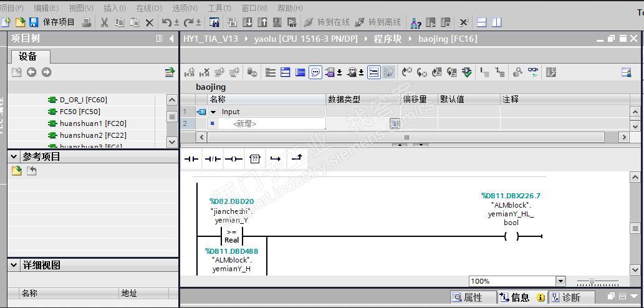Screen dimensions: 644x308
Task: Collapse the 详细视图 section
Action: click(14, 265)
